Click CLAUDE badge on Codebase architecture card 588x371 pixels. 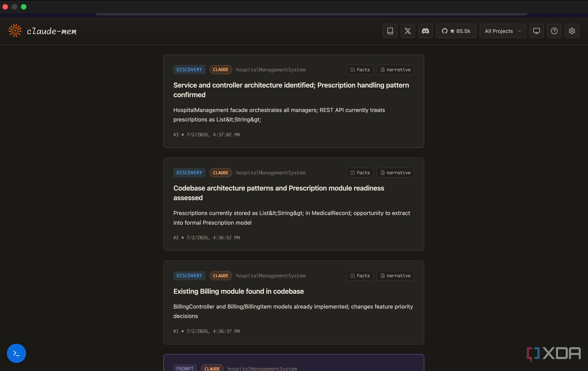click(x=221, y=173)
